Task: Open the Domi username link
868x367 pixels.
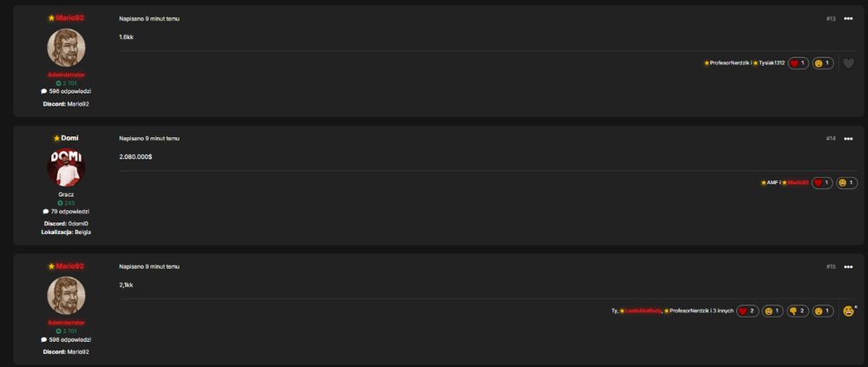Action: point(69,138)
